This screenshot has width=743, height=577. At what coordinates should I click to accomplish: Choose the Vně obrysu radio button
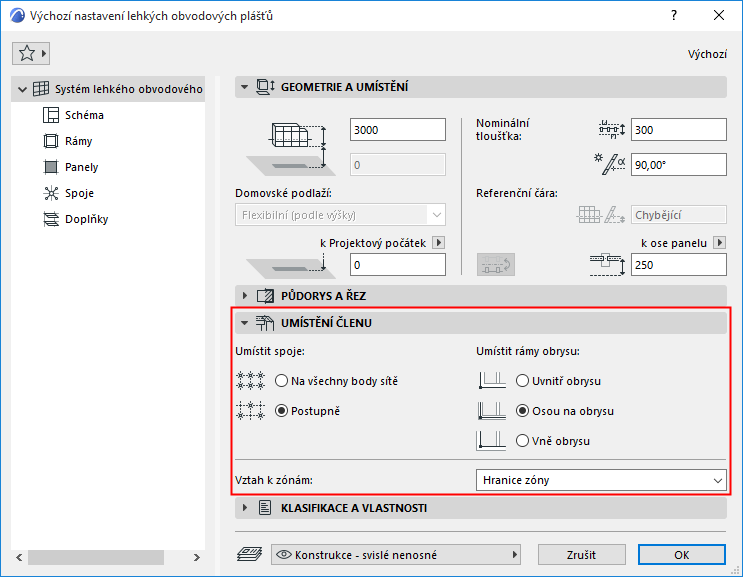point(522,441)
